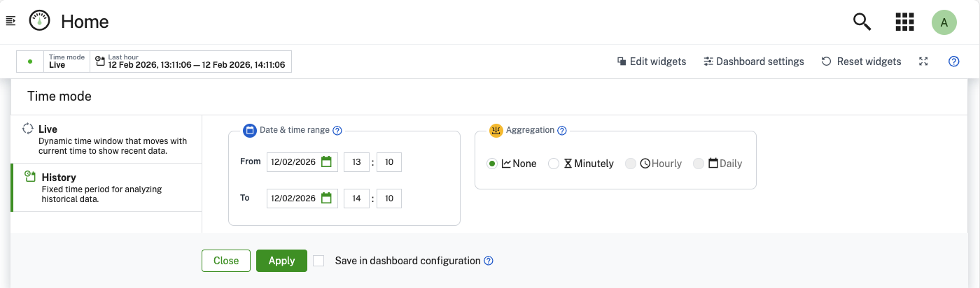Click the green Apply button
The height and width of the screenshot is (288, 980).
[x=281, y=261]
